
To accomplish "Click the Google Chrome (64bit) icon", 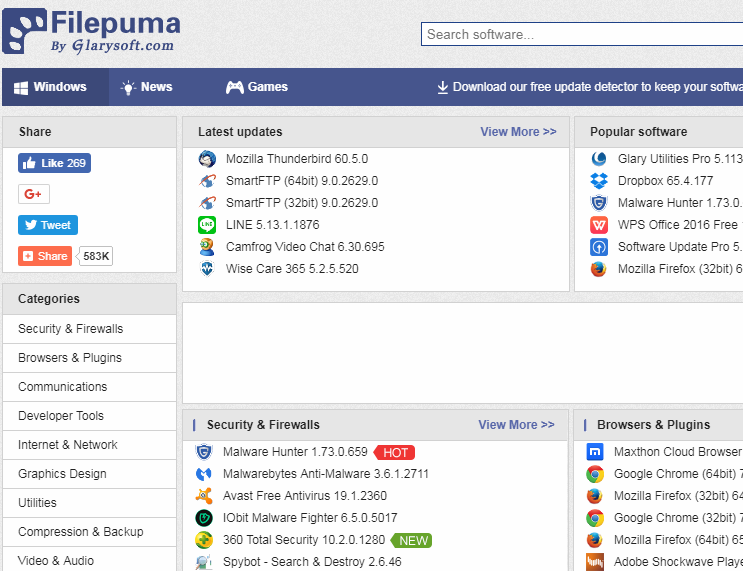I will (595, 474).
